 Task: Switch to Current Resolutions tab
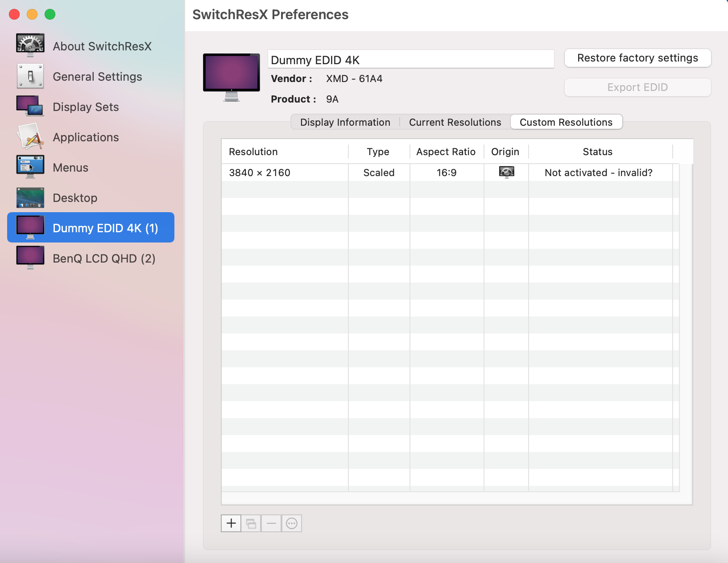pos(455,122)
